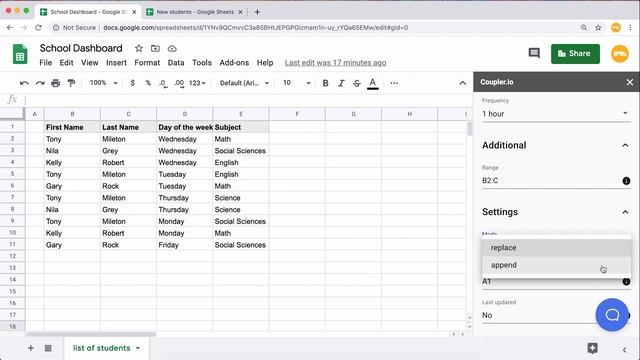Show info for the Range field
The width and height of the screenshot is (640, 360).
point(626,181)
